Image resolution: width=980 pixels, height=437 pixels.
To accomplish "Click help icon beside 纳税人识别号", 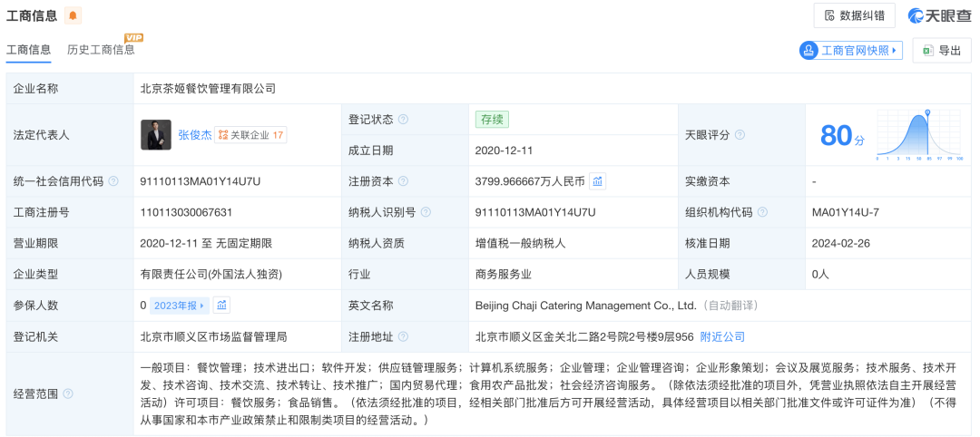I will [426, 212].
